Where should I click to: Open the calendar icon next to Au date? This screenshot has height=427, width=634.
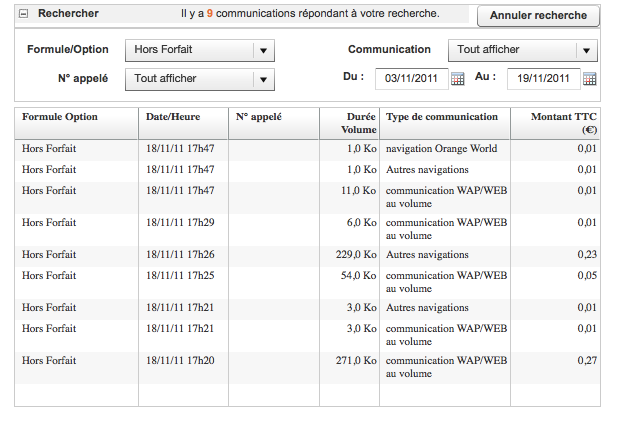(x=589, y=79)
